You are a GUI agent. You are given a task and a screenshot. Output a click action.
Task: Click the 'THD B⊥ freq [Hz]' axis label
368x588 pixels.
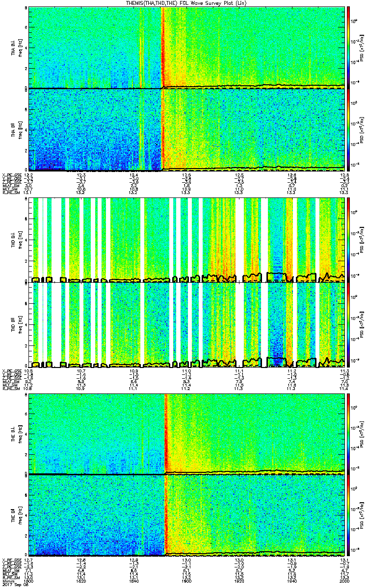click(16, 240)
